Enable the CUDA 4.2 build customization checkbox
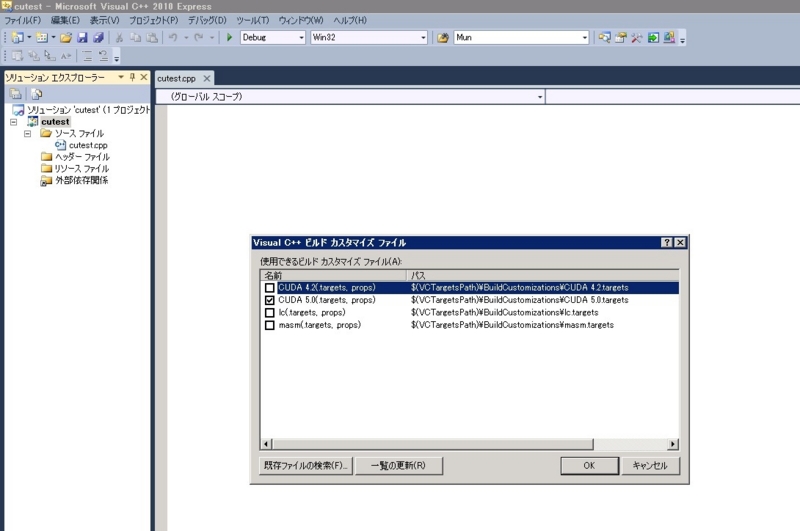This screenshot has height=531, width=800. (x=269, y=288)
